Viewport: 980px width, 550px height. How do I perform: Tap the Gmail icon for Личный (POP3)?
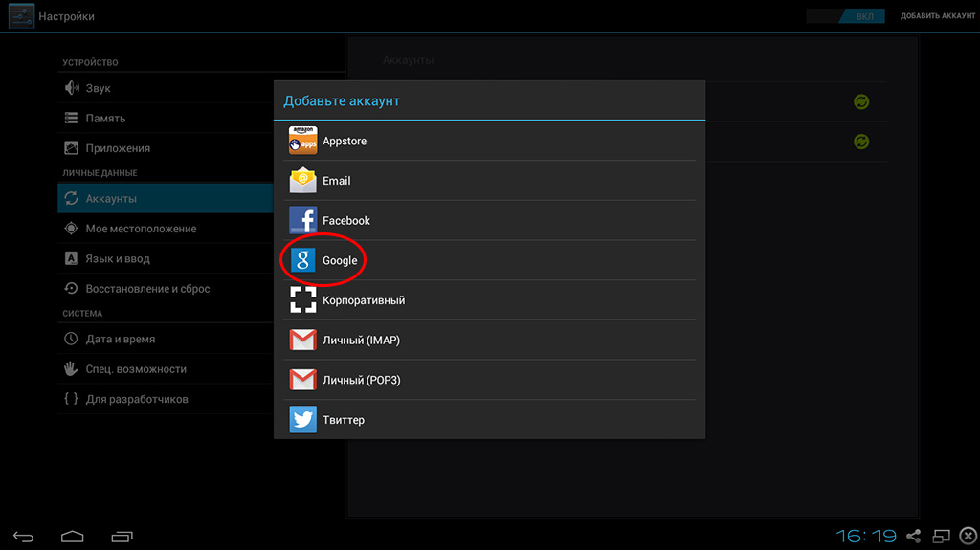[302, 380]
